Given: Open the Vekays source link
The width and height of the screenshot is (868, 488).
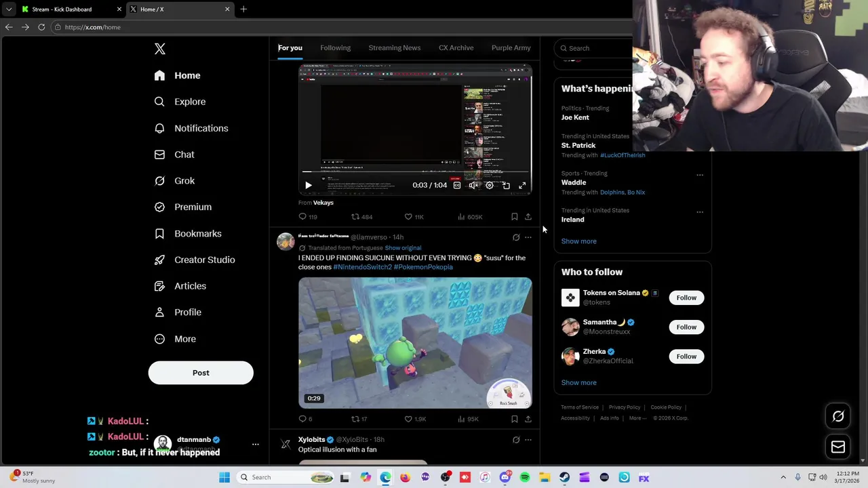Looking at the screenshot, I should click(x=323, y=203).
